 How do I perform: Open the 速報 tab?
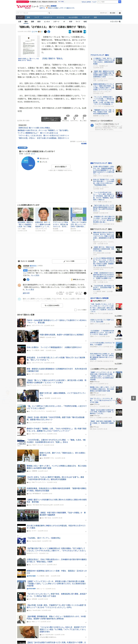pyautogui.click(x=28, y=17)
